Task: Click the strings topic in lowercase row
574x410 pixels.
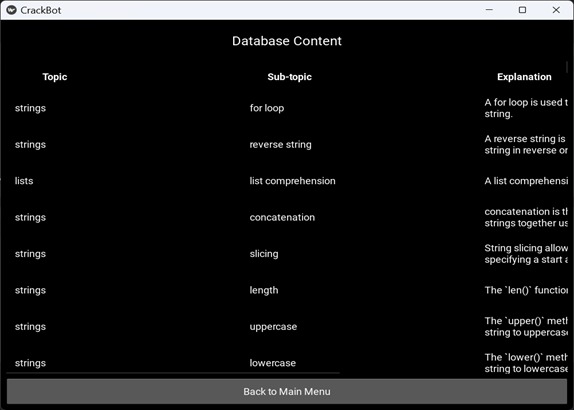Action: pos(30,363)
